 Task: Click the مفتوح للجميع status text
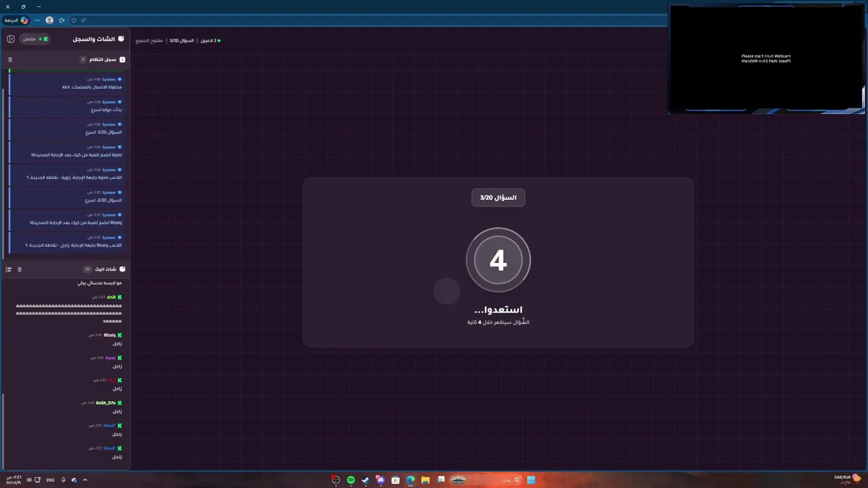[x=149, y=41]
